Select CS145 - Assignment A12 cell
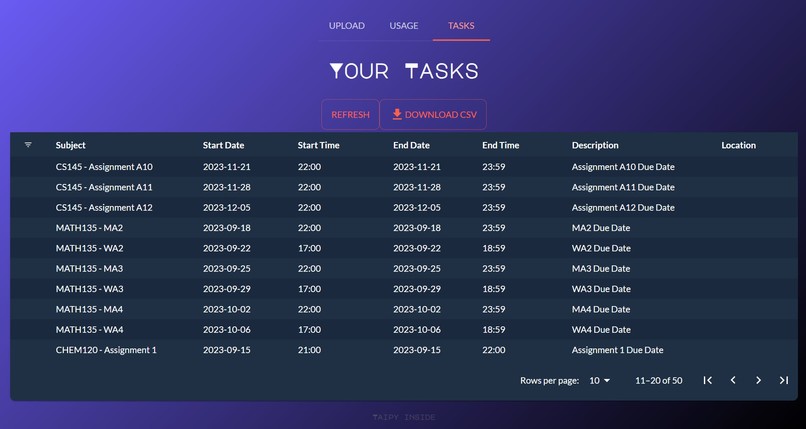 (x=104, y=208)
